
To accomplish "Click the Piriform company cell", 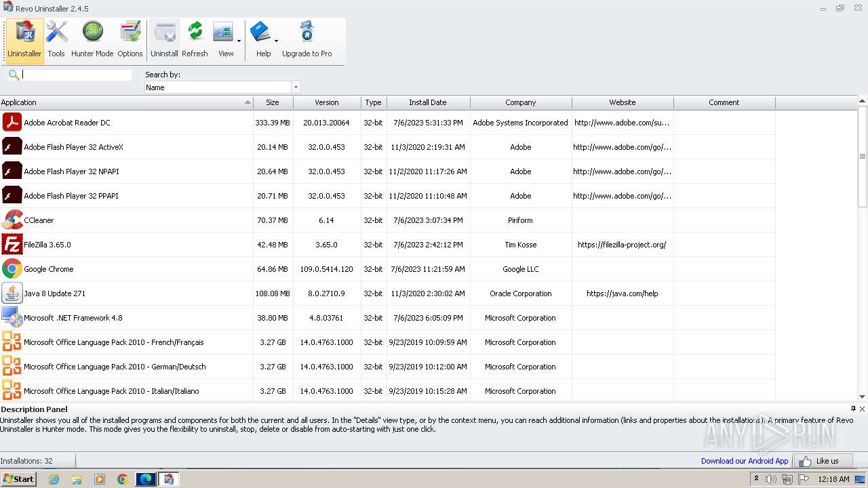I will click(x=521, y=220).
